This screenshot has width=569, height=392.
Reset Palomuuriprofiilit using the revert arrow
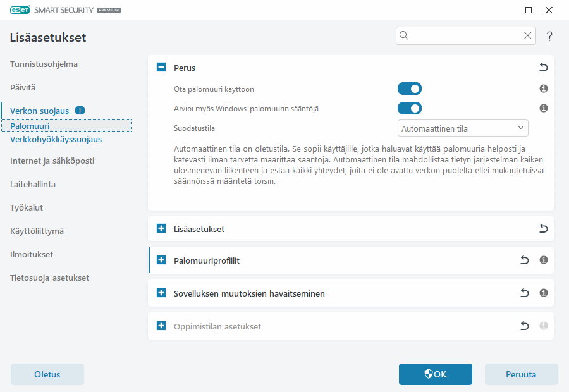[x=524, y=260]
